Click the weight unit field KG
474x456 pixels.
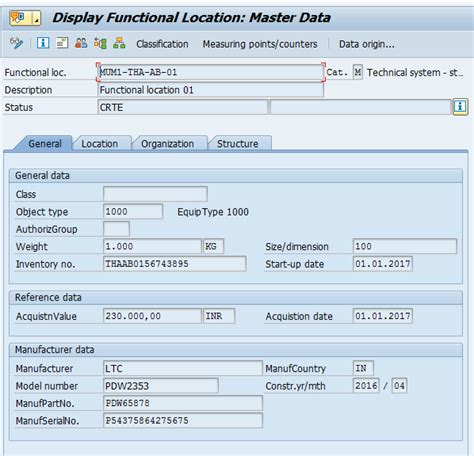213,246
